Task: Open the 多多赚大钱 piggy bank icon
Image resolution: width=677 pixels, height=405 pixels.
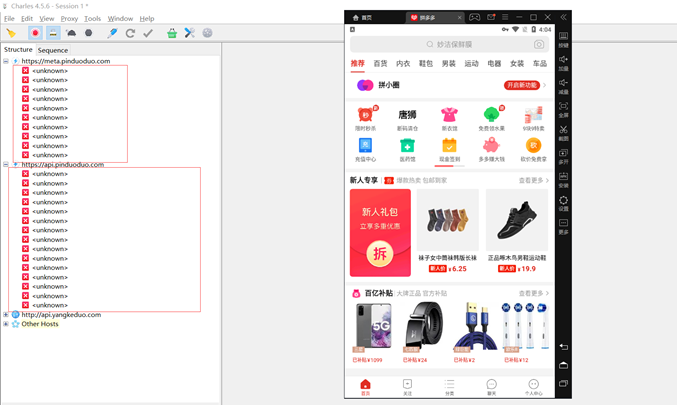Action: pyautogui.click(x=491, y=149)
